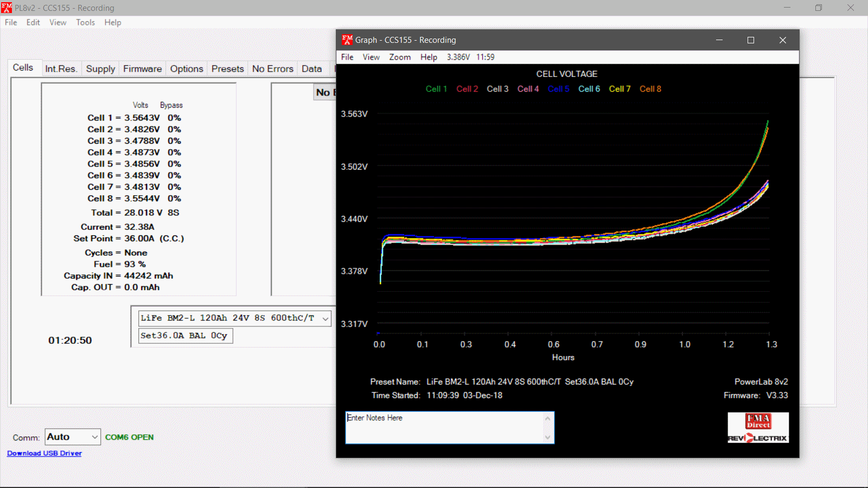
Task: Toggle Cell 5 trace in legend
Action: tap(558, 89)
